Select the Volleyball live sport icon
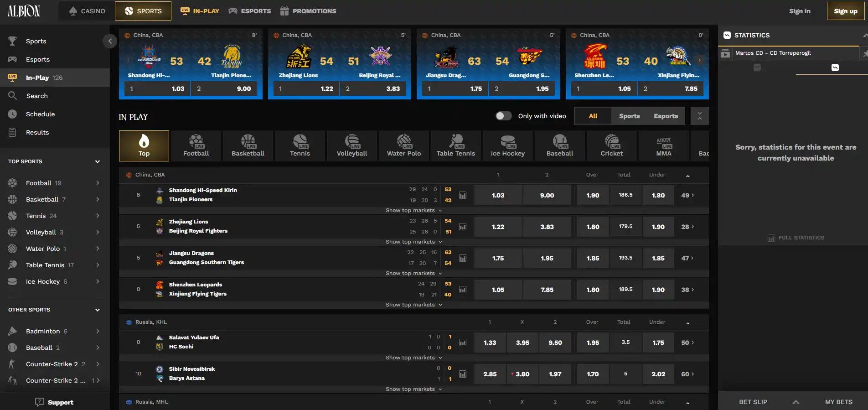This screenshot has width=868, height=410. (352, 146)
